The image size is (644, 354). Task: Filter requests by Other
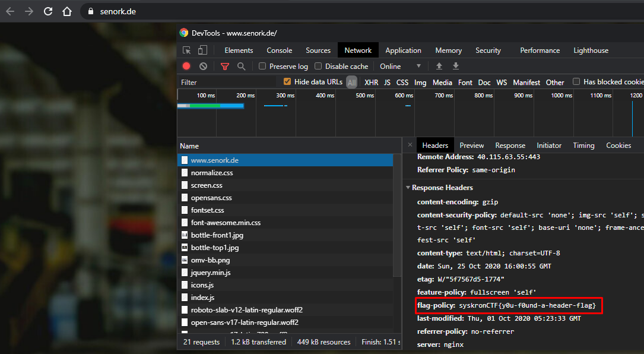click(555, 82)
